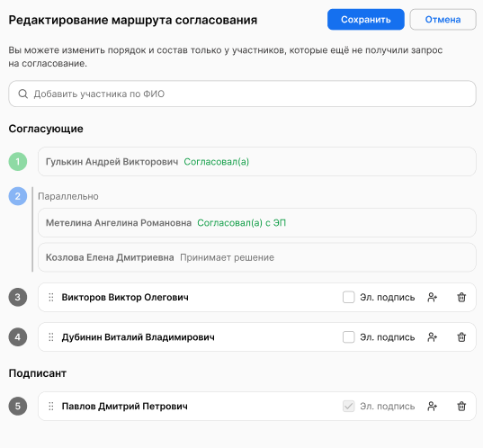
Task: Enable Эл. подпись for Викторов Виктор Олегович
Action: click(349, 298)
